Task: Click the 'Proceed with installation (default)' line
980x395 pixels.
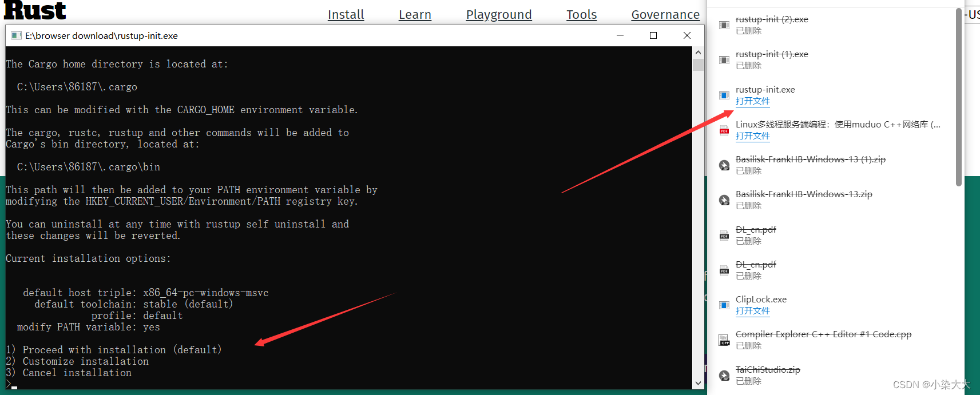Action: 113,350
